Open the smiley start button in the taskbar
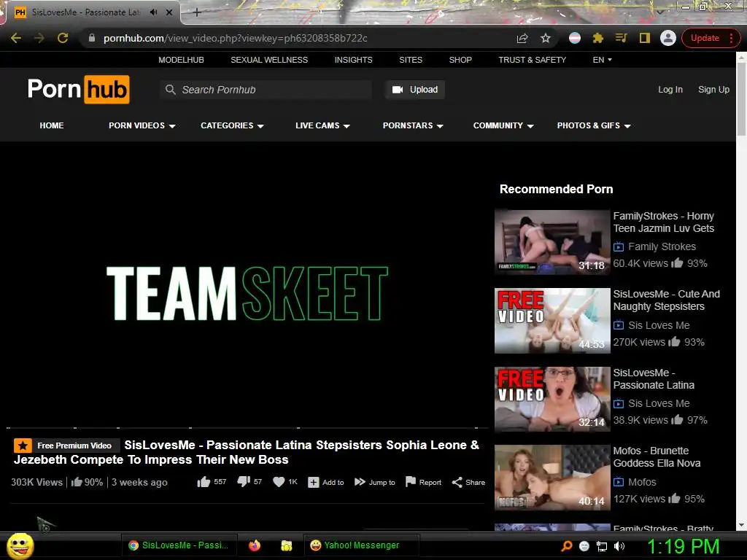This screenshot has width=747, height=560. (20, 545)
